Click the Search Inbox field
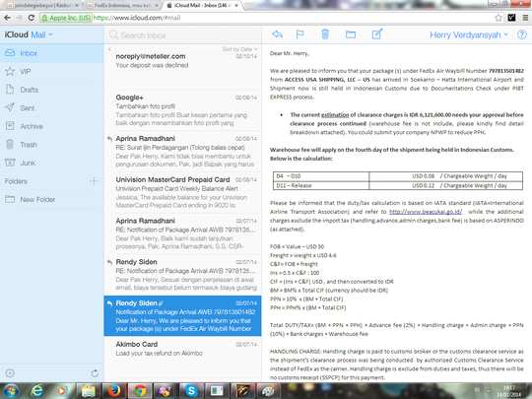Screen dimensions: 532x399 183,34
